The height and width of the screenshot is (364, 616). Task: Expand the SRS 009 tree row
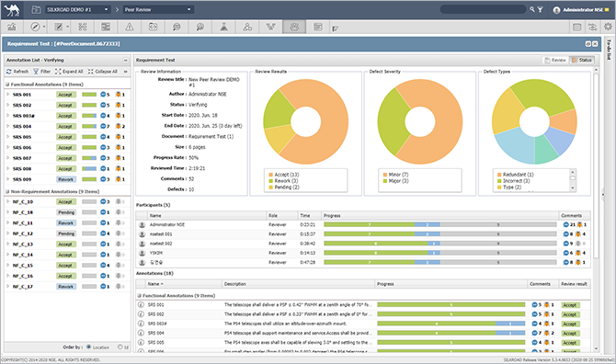(x=8, y=179)
